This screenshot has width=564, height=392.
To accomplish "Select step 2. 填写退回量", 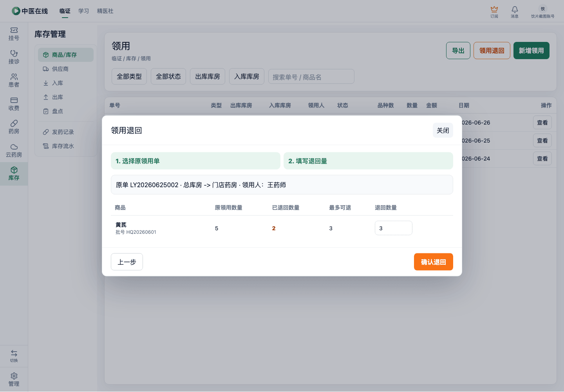I will tap(368, 161).
